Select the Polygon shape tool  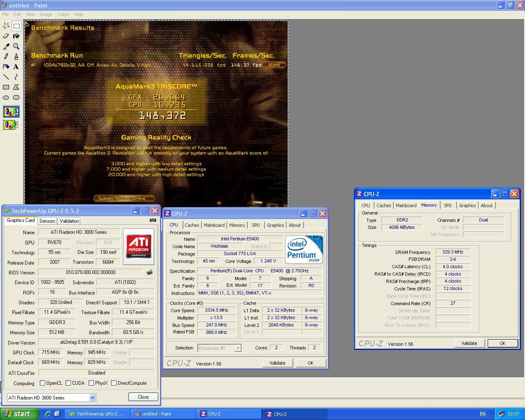click(16, 87)
